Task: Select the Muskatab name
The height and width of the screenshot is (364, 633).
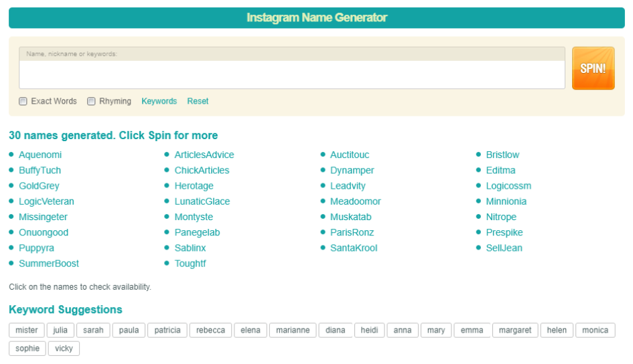Action: tap(350, 217)
